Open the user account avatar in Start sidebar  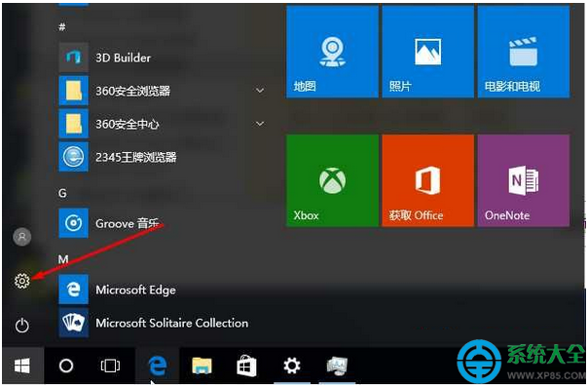pos(22,237)
